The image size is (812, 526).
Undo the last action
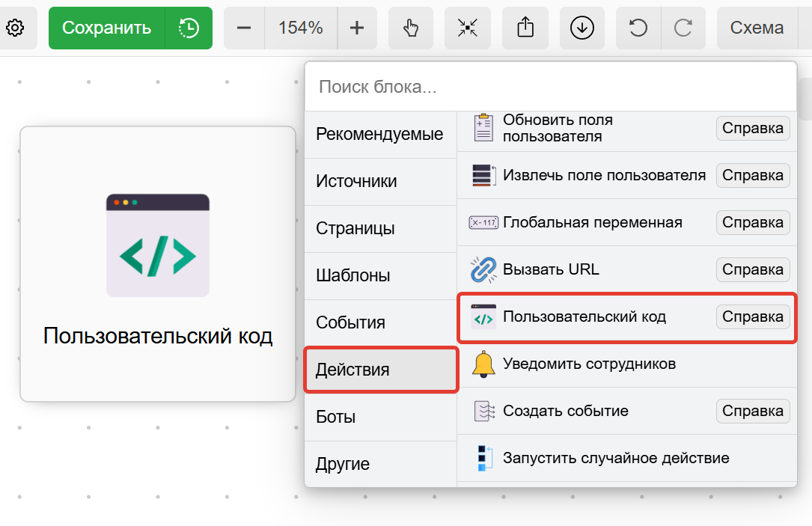tap(638, 28)
